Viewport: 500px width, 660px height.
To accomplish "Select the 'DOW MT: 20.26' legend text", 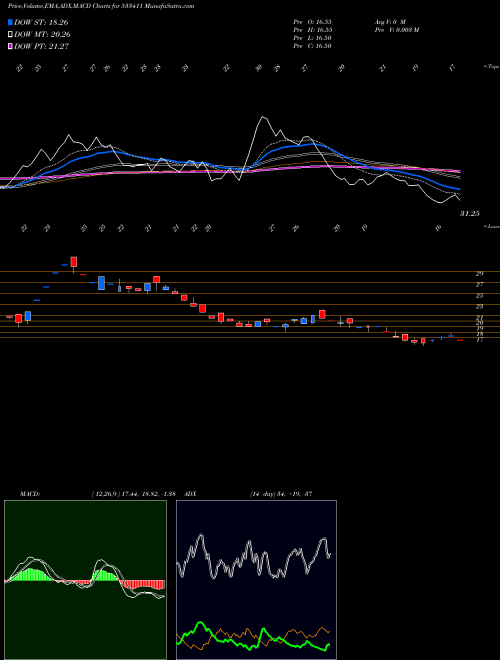I will [x=42, y=35].
